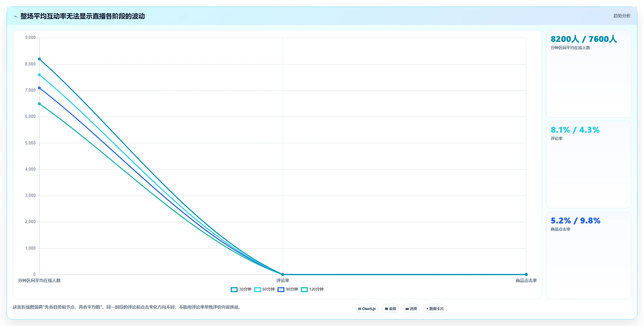Click the 评论率 caption in the stat card
Screen dimensions: 644x326
point(557,139)
